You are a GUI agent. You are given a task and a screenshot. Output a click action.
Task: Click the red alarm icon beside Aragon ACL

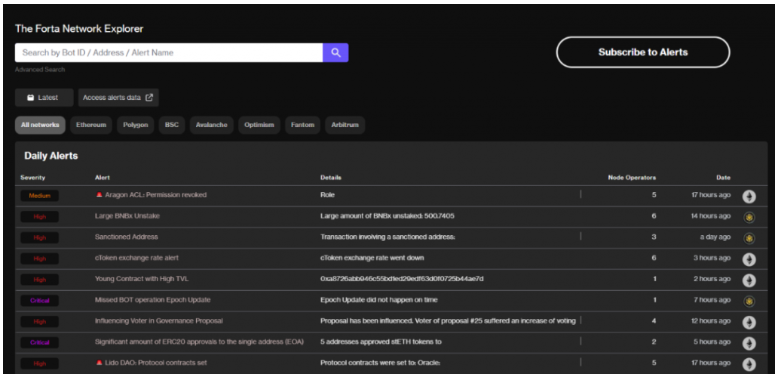point(99,194)
